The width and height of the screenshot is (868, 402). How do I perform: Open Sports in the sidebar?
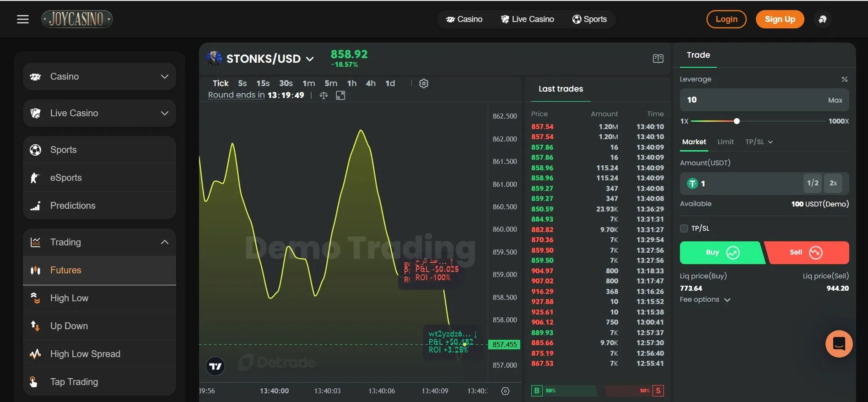(x=99, y=150)
